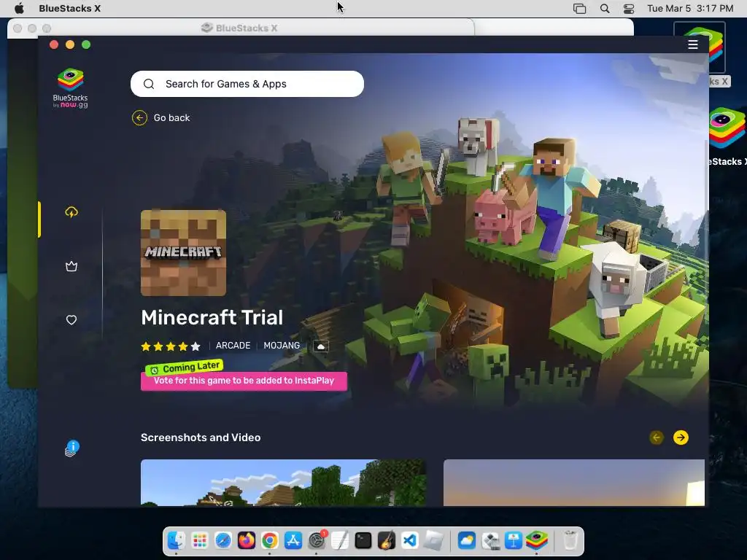Open the second sunset screenshot thumbnail
This screenshot has height=560, width=747.
point(574,483)
